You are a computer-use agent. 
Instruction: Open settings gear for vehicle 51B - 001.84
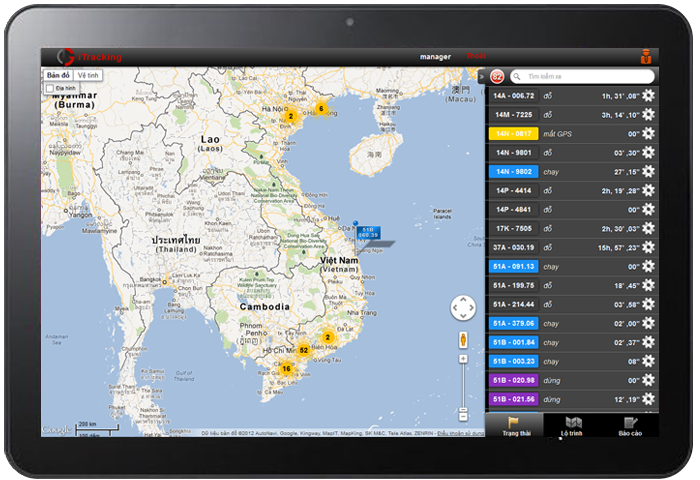(648, 342)
